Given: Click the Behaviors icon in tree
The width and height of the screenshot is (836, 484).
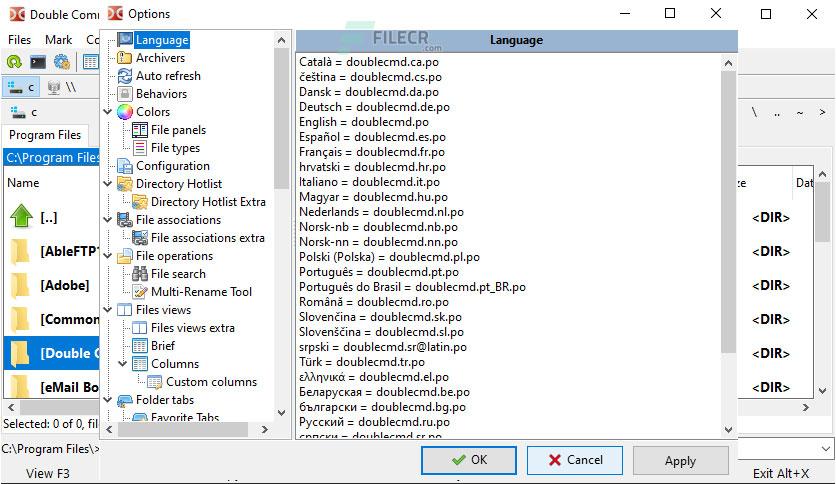Looking at the screenshot, I should pyautogui.click(x=125, y=94).
